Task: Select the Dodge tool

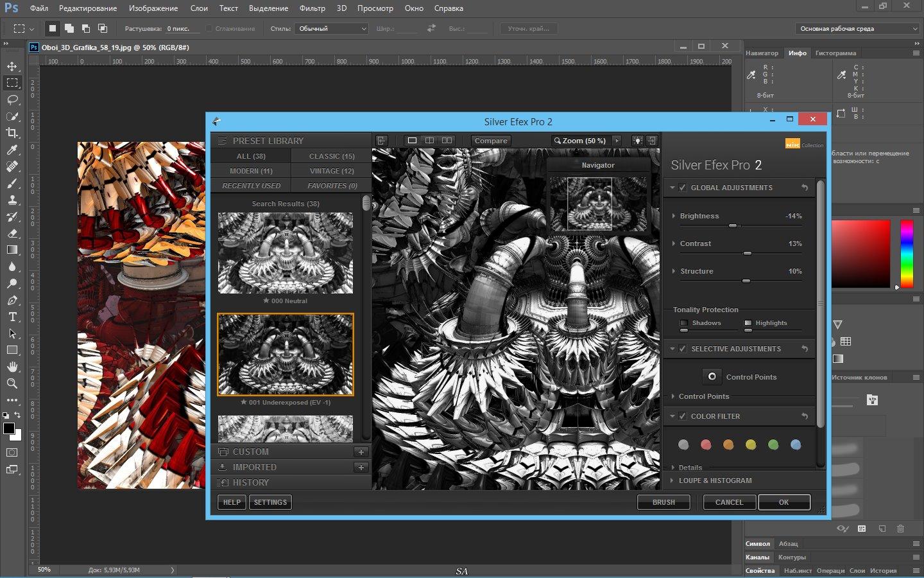Action: tap(12, 283)
